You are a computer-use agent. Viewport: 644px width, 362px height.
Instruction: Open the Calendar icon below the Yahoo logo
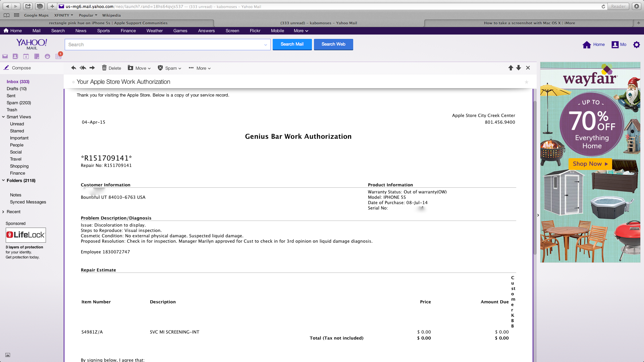pos(26,56)
